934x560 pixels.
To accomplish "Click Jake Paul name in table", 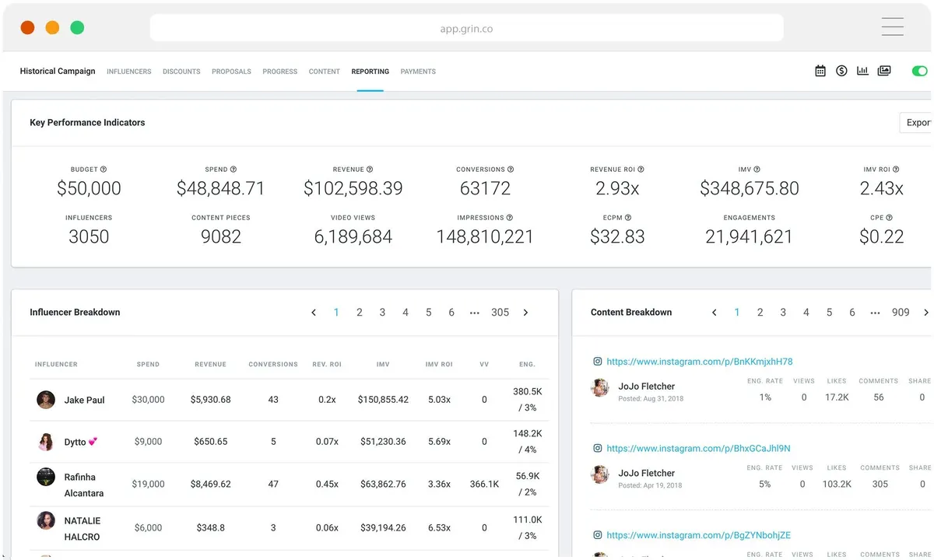I will click(84, 400).
